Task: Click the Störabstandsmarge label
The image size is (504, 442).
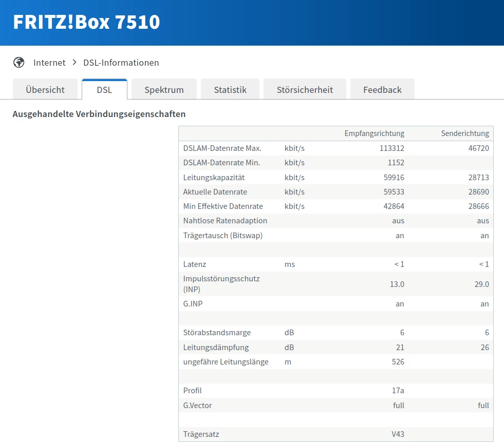Action: [217, 333]
